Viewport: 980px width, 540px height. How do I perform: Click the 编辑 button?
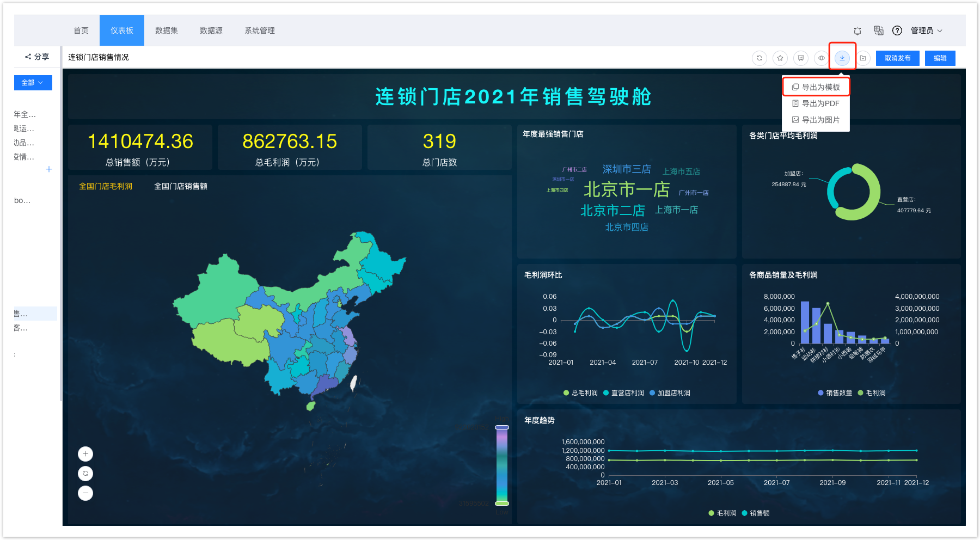[x=940, y=58]
